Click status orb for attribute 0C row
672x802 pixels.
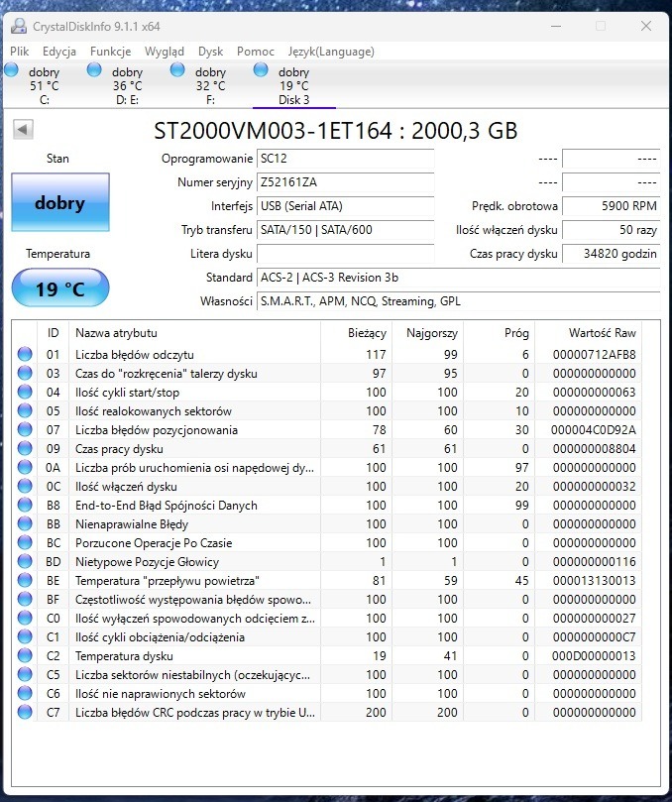[x=25, y=486]
